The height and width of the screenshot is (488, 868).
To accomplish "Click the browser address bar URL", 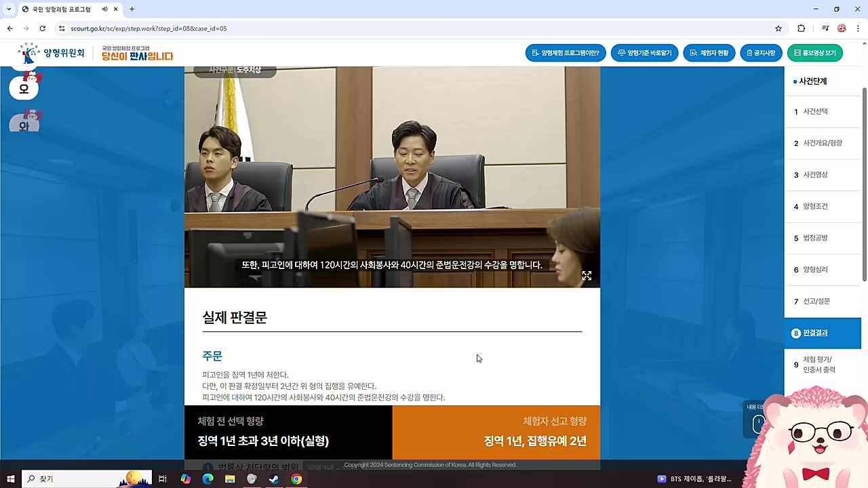I will click(149, 28).
